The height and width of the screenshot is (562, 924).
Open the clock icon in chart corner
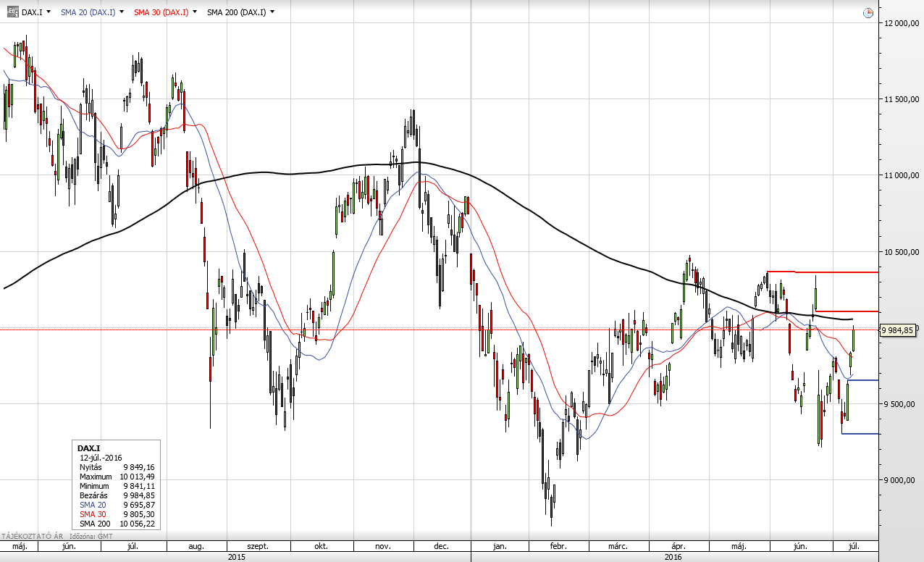coord(868,13)
